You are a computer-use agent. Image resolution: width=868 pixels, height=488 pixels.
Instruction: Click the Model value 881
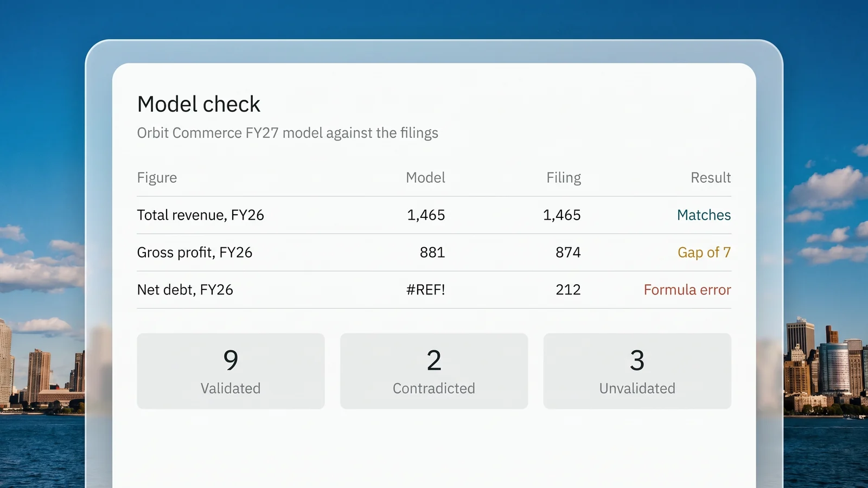[x=432, y=253]
